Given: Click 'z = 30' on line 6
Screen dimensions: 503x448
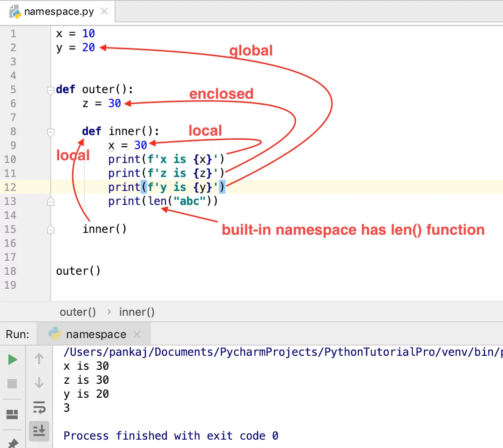Looking at the screenshot, I should (102, 103).
